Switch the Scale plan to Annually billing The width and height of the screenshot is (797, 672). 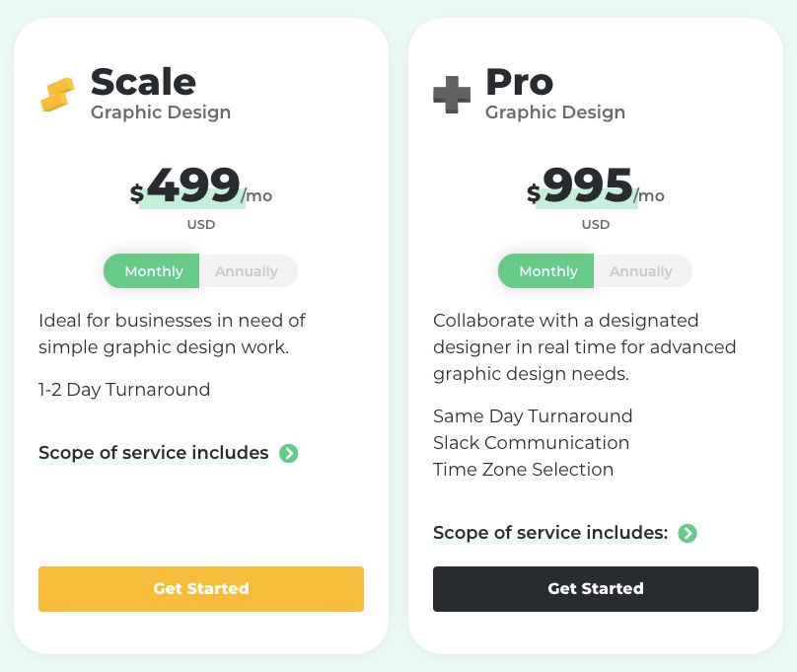(248, 270)
